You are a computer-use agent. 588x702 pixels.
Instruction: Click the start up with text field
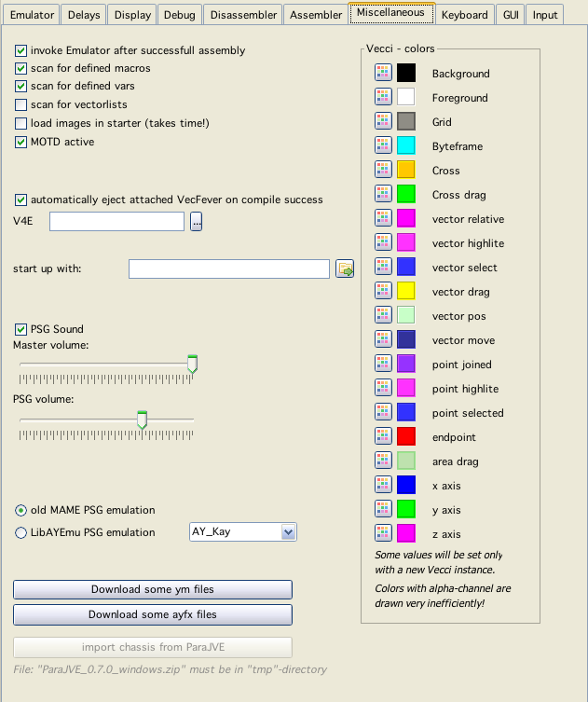point(229,269)
